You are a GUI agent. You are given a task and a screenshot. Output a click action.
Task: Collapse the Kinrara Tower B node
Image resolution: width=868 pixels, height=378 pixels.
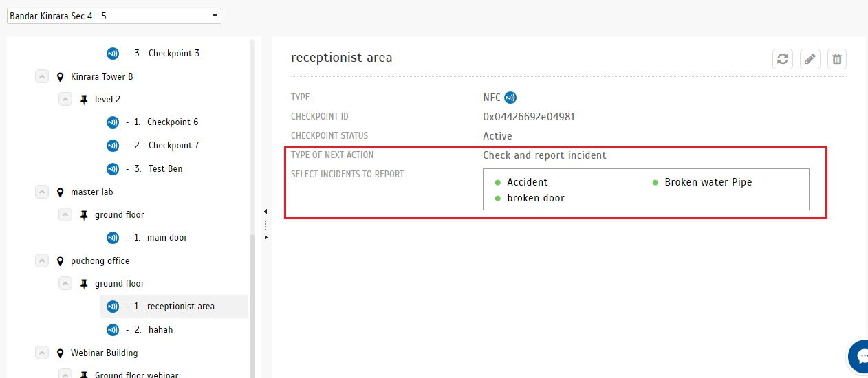[x=41, y=76]
